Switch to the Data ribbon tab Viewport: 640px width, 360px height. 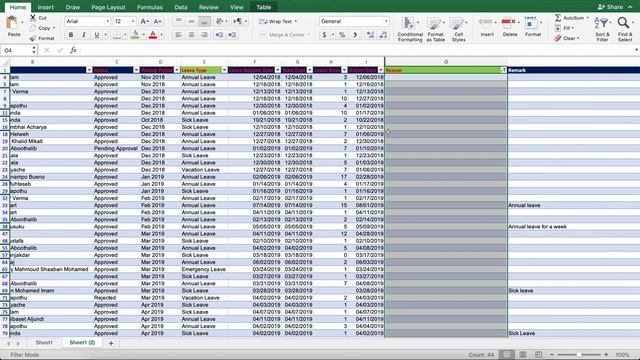click(x=181, y=7)
